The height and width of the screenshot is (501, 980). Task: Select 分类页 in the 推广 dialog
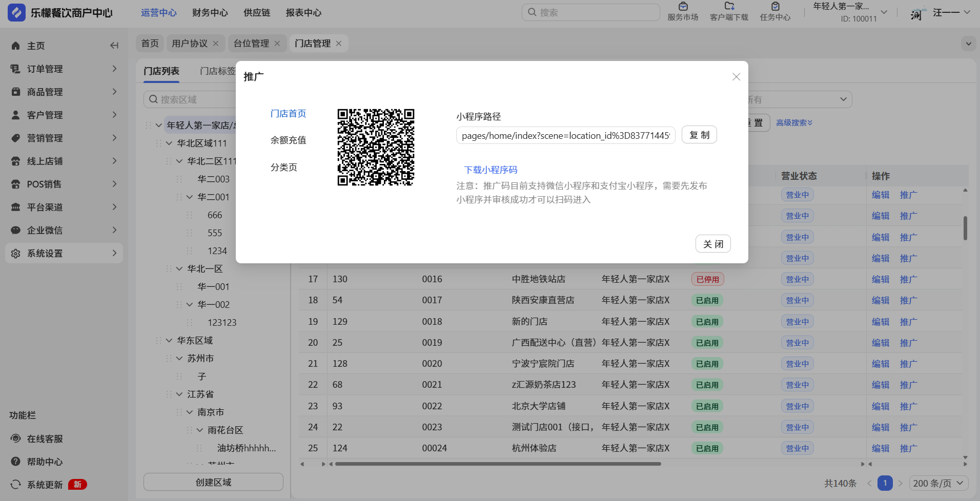click(x=284, y=168)
